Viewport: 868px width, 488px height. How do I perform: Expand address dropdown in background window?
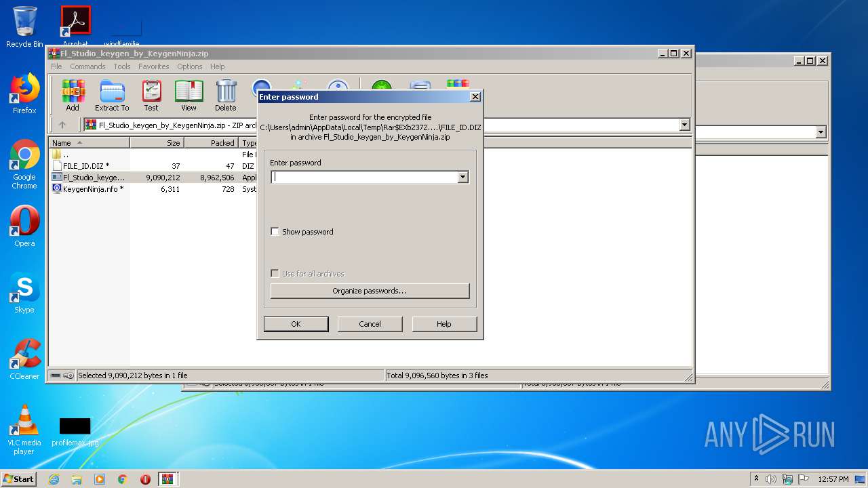(821, 132)
